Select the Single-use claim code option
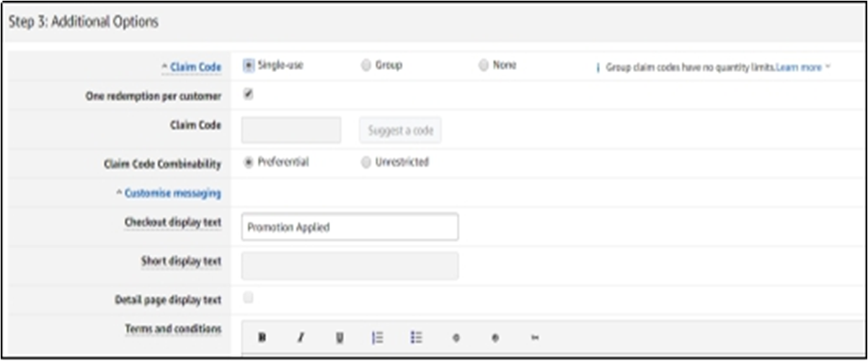This screenshot has height=362, width=868. (249, 65)
